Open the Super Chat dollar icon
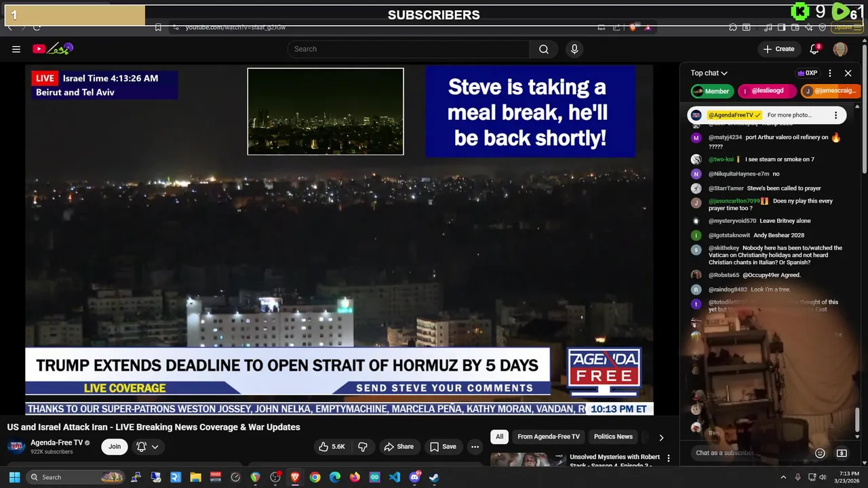The image size is (868, 488). coord(842,453)
